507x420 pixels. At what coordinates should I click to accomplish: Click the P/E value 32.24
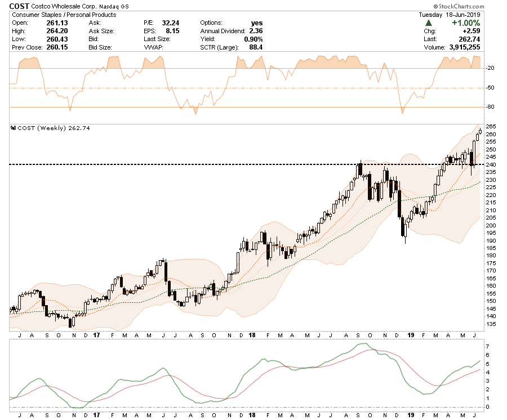170,23
